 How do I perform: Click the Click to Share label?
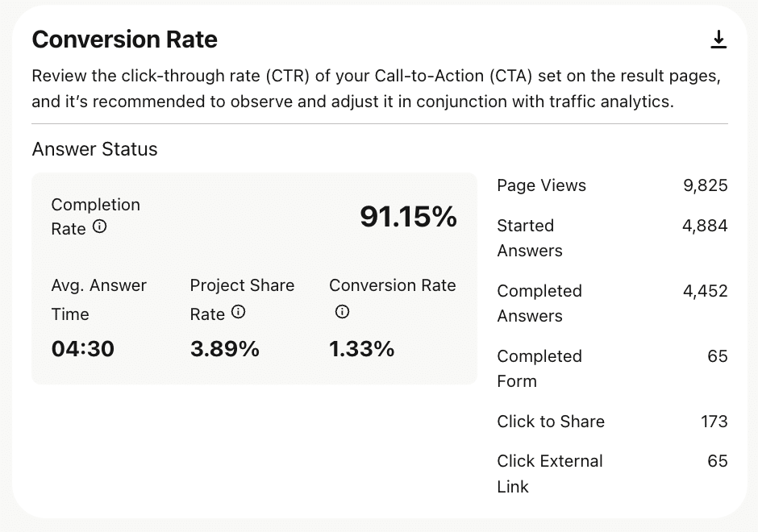pos(550,422)
